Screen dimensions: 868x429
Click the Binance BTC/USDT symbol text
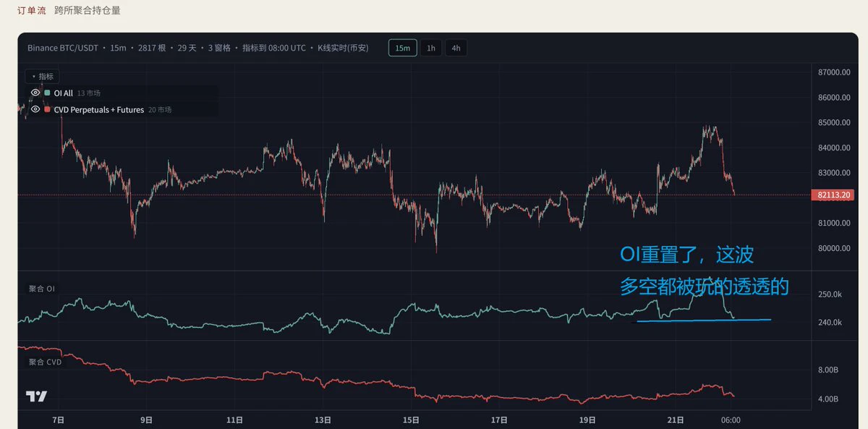click(61, 48)
